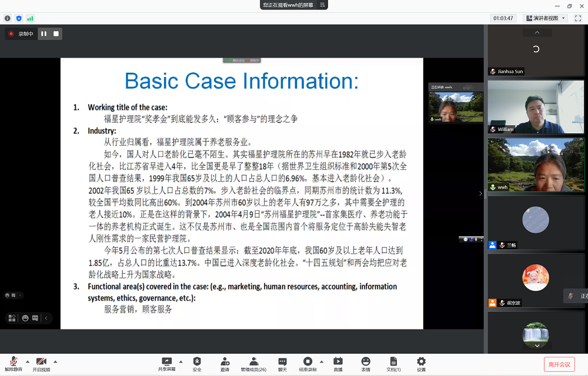Click the 结束录制 end recording button

pyautogui.click(x=308, y=361)
